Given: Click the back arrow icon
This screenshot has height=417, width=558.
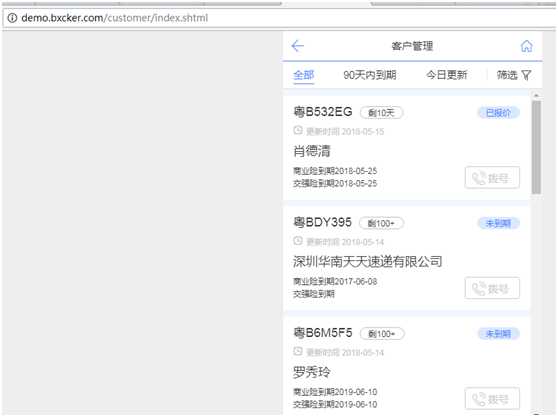Looking at the screenshot, I should 298,46.
